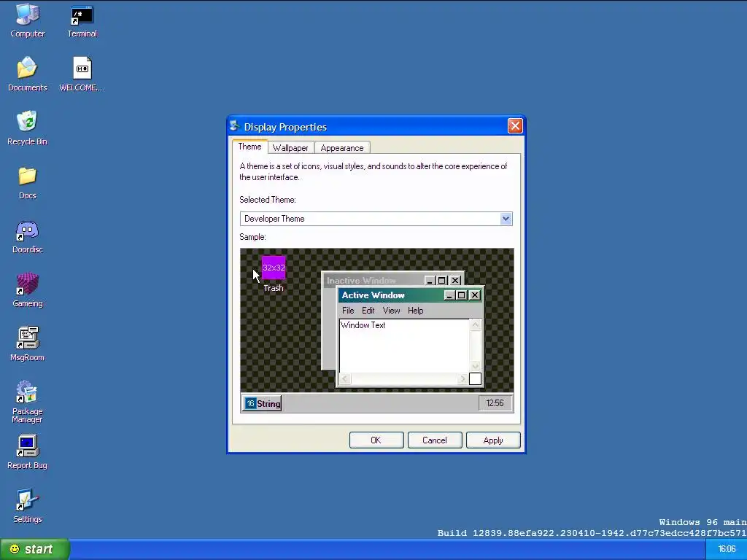Click the Inactive Window sample maximize button
This screenshot has width=747, height=560.
[x=441, y=281]
